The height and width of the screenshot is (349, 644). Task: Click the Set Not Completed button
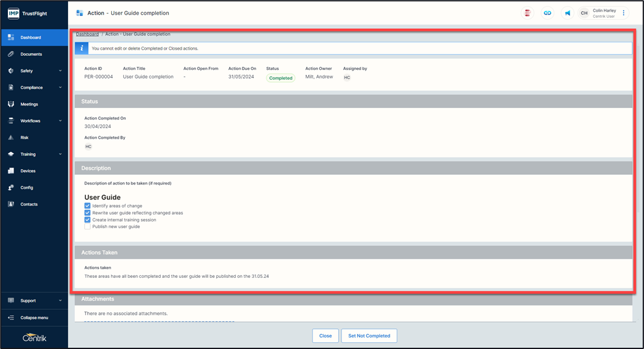[x=369, y=336]
